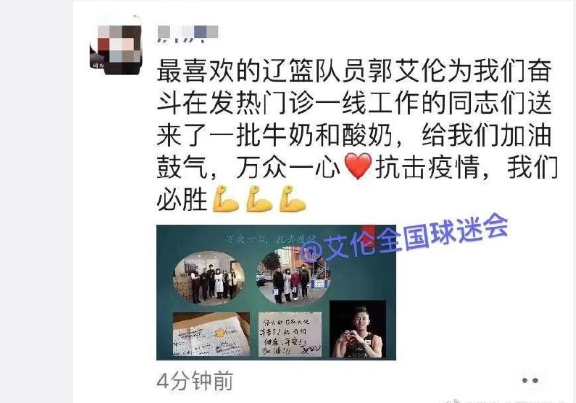Open the handwritten note photo in collage
The width and height of the screenshot is (576, 403).
[290, 334]
